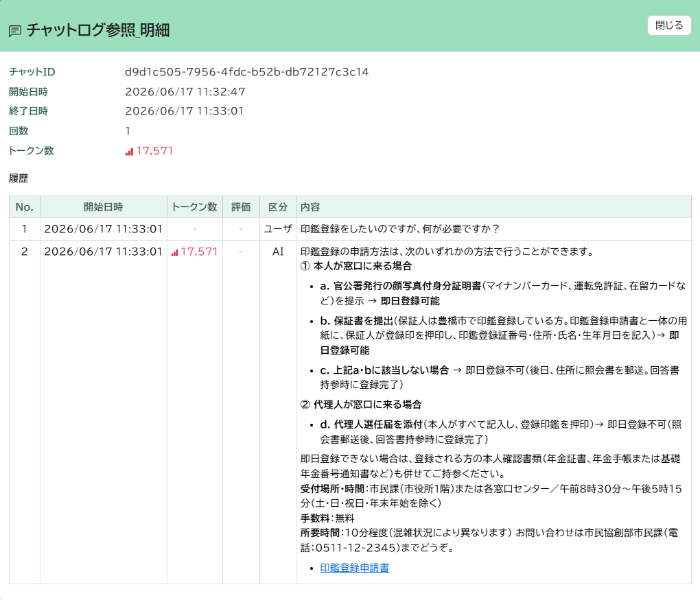The width and height of the screenshot is (700, 600).
Task: Click the 区分 column header
Action: 278,207
